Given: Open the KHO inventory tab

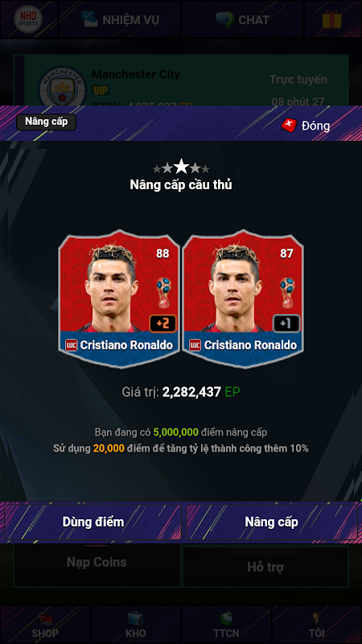Looking at the screenshot, I should click(135, 625).
